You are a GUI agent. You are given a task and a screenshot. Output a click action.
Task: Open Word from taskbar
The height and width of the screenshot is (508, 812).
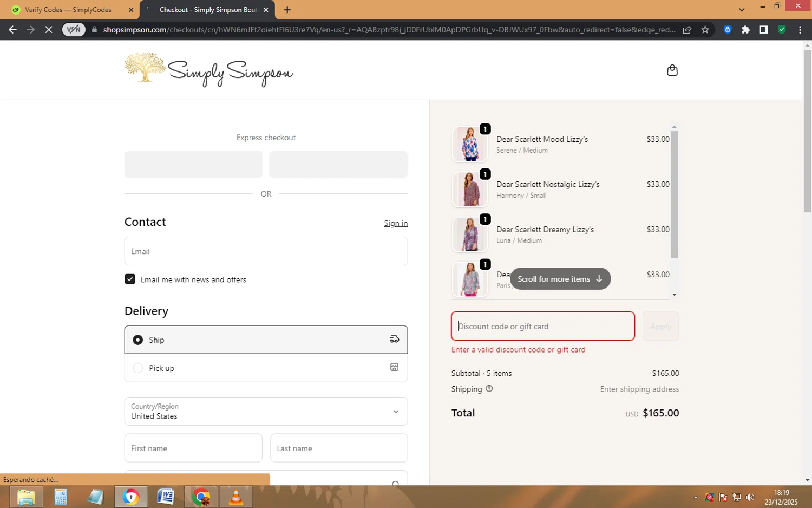point(166,497)
